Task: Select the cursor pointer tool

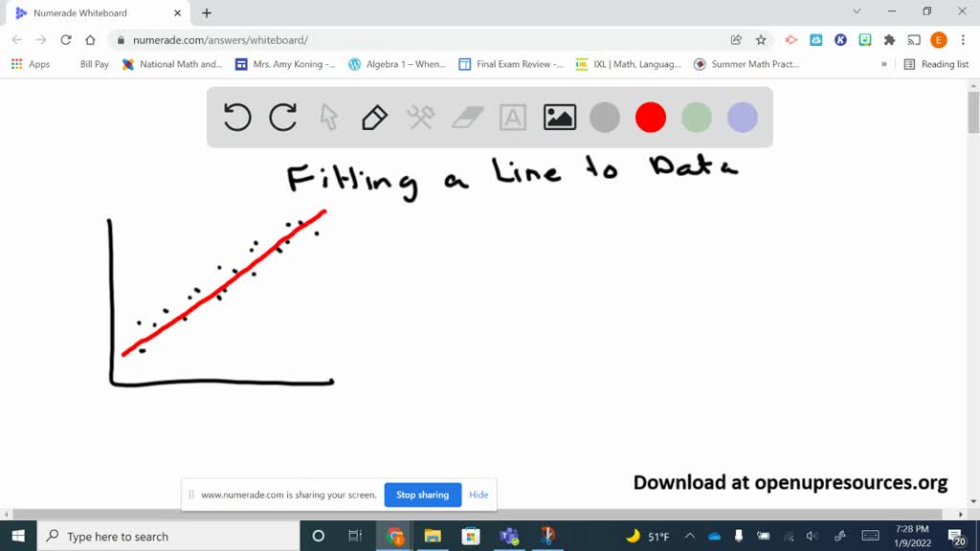Action: 328,117
